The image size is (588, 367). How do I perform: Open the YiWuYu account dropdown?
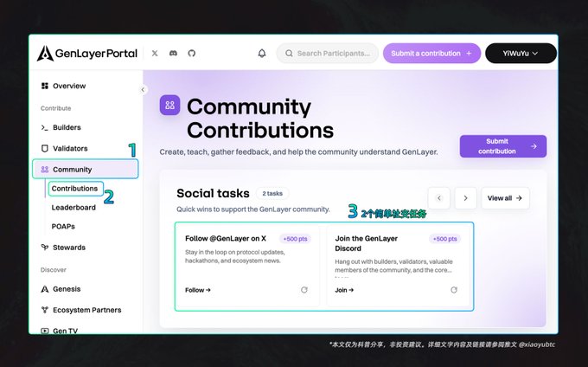click(x=521, y=54)
